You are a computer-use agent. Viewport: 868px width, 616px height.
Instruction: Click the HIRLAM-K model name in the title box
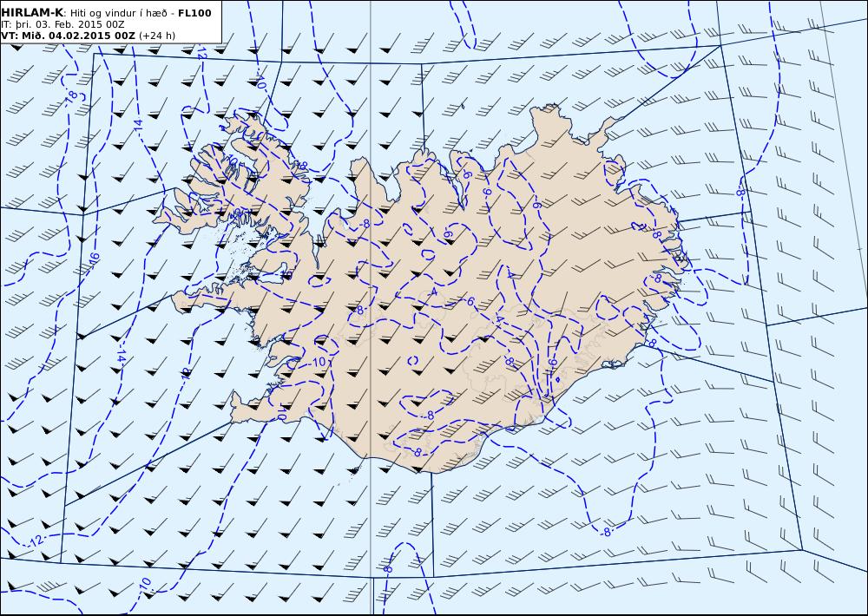tap(32, 13)
